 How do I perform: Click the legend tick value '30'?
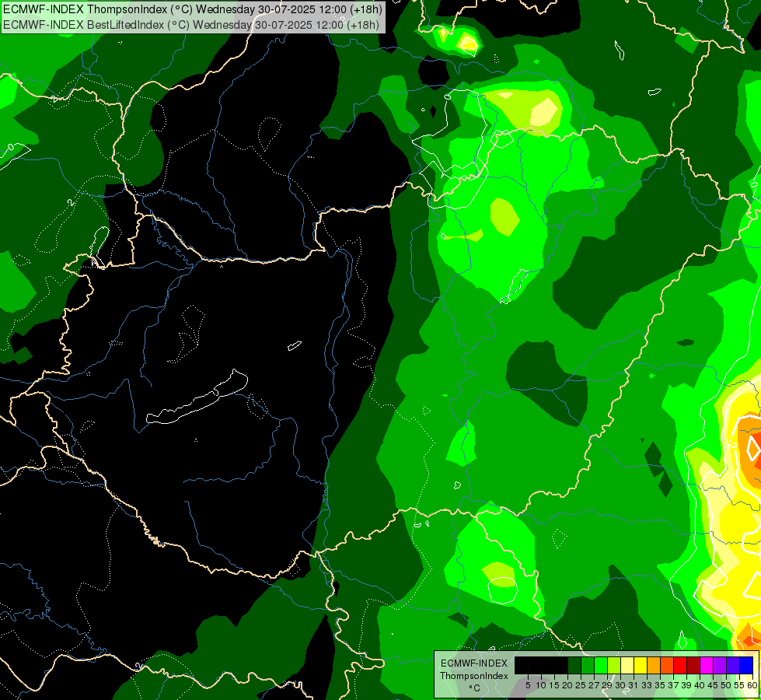pyautogui.click(x=620, y=685)
